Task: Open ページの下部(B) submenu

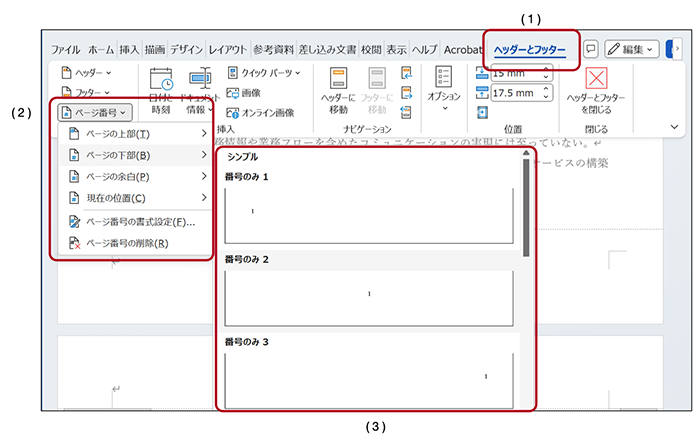Action: pyautogui.click(x=136, y=155)
